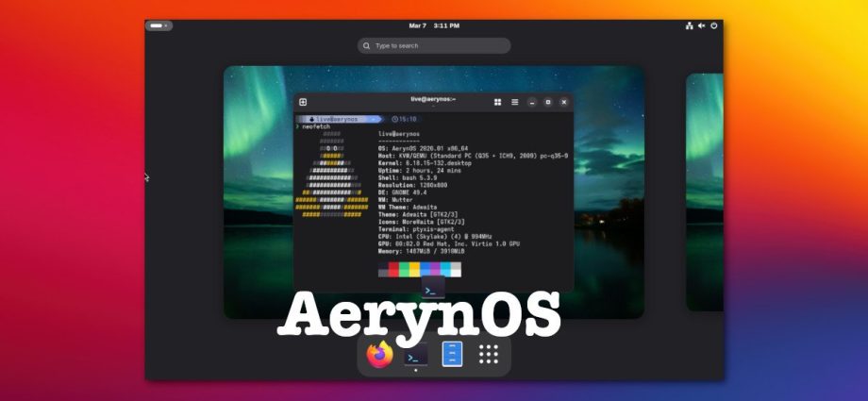
Task: Click the red color block in neofetch palette
Action: coord(393,270)
